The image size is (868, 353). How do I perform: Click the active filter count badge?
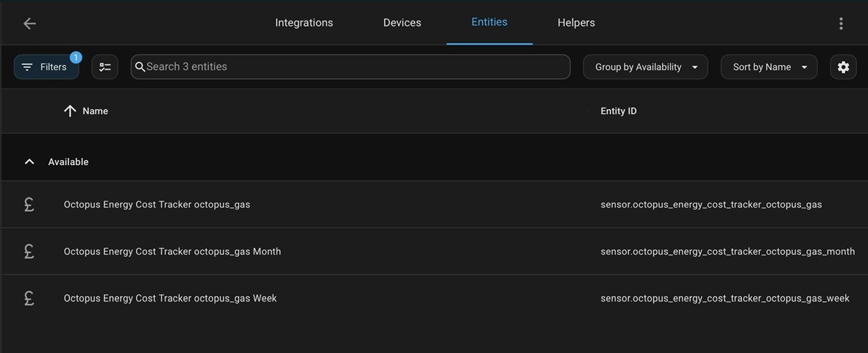(x=76, y=58)
